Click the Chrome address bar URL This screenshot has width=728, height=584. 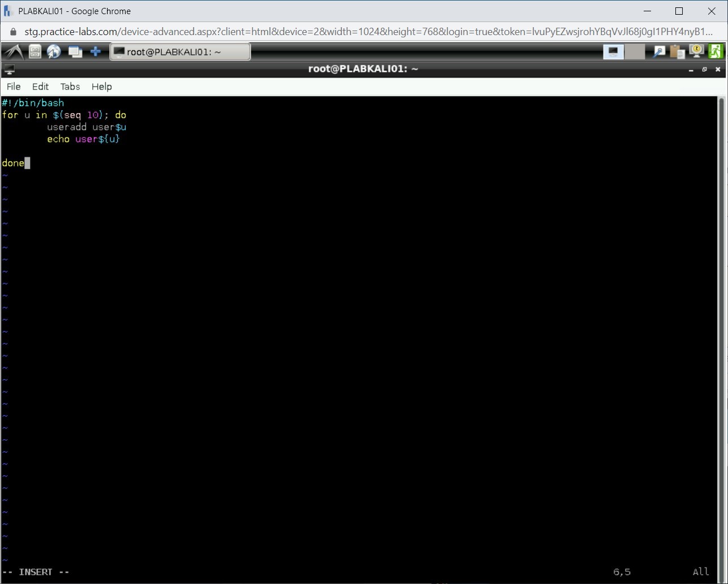pyautogui.click(x=368, y=32)
